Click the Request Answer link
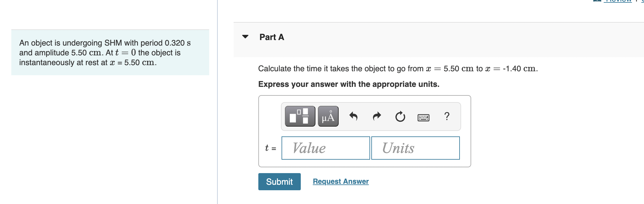 click(340, 181)
